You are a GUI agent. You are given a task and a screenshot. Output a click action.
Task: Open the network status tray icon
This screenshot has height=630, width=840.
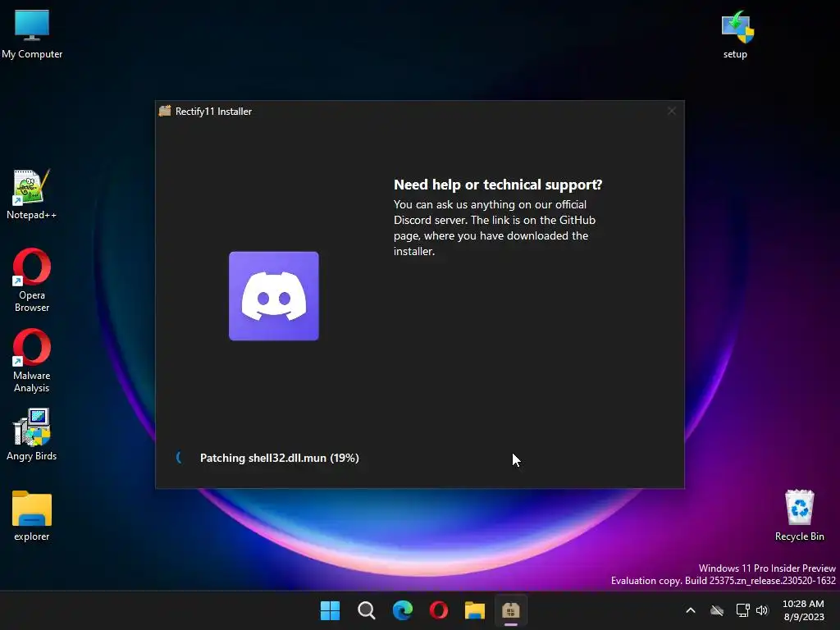742,610
